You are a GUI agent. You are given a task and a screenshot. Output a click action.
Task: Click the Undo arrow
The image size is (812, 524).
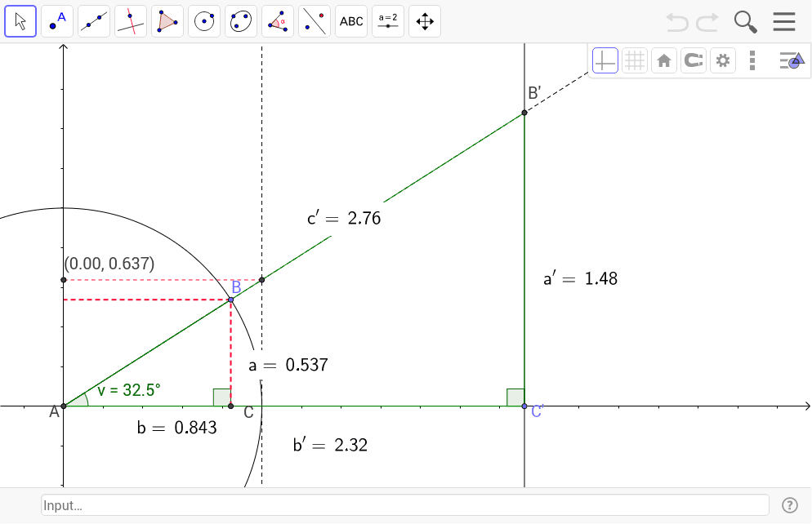coord(677,22)
